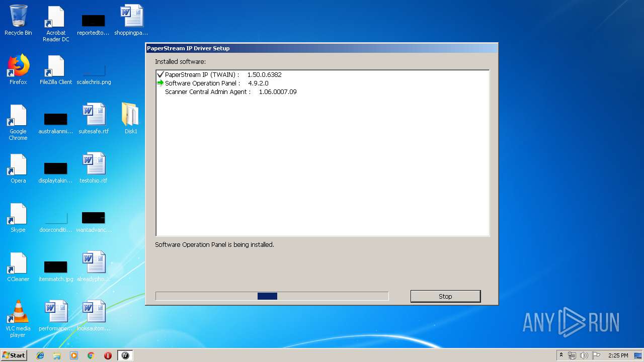
Task: Select the FileZilla Client shortcut
Action: (56, 69)
